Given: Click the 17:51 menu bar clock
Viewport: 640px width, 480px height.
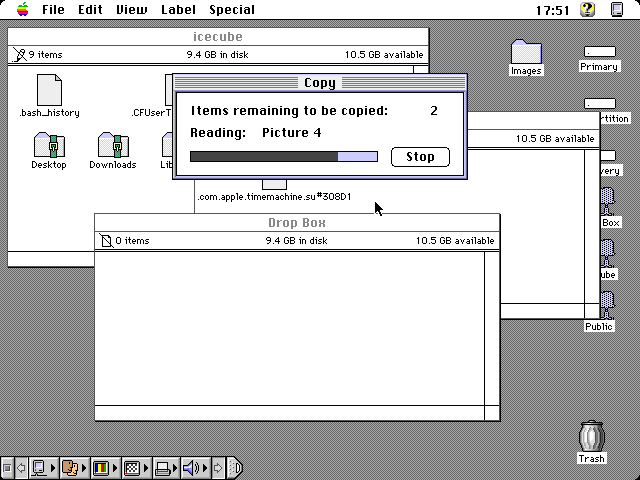Looking at the screenshot, I should (552, 10).
